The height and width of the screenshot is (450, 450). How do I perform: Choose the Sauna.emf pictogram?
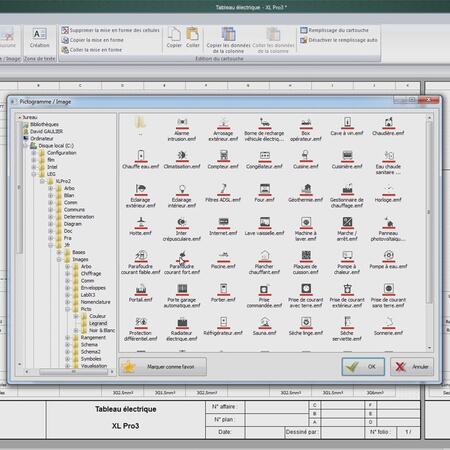pyautogui.click(x=264, y=326)
